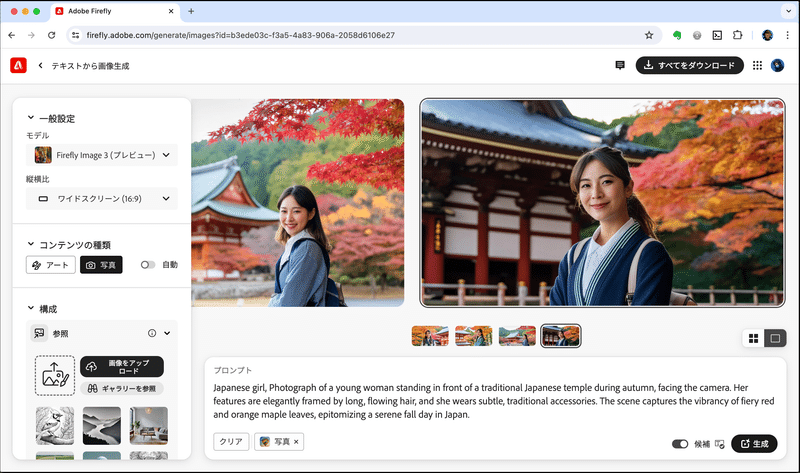Click the large generated temple image
Image resolution: width=800 pixels, height=473 pixels.
pos(602,203)
